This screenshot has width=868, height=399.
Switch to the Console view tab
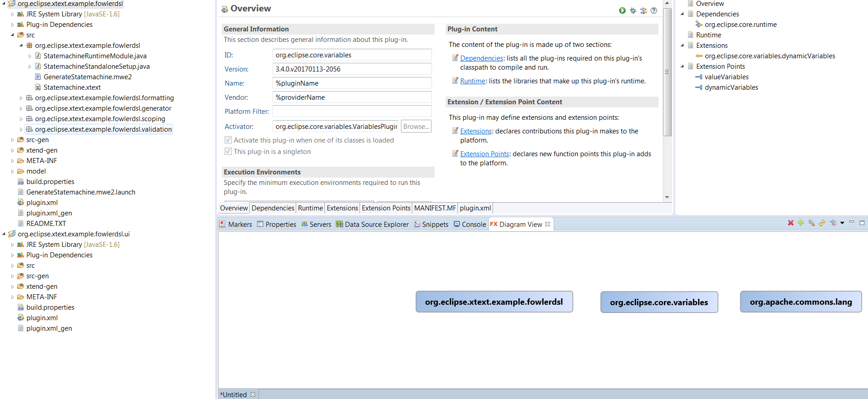tap(470, 224)
